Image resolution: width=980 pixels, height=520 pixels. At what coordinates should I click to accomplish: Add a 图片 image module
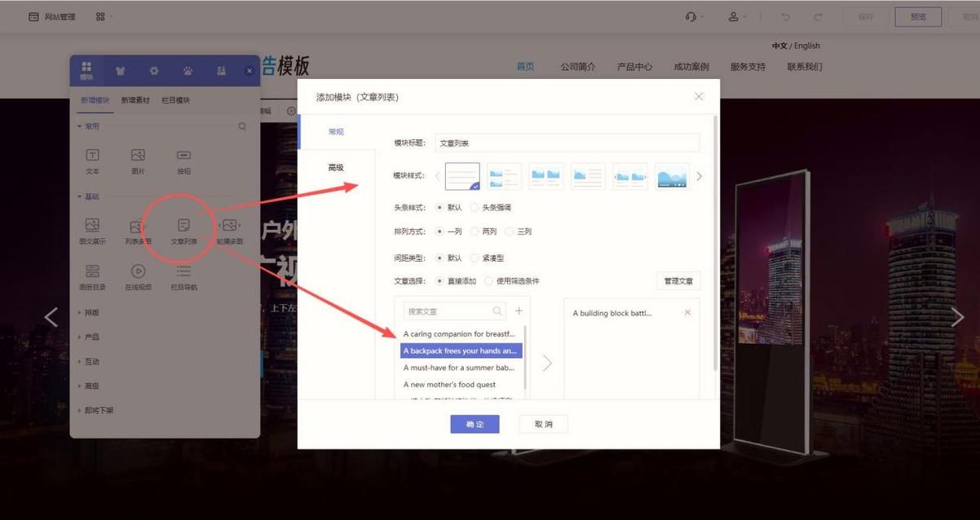(138, 161)
